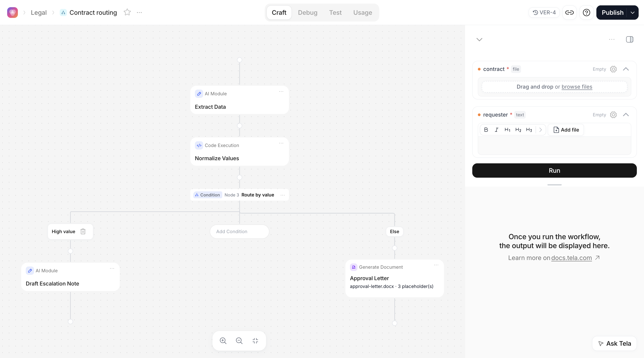This screenshot has height=358, width=644.
Task: Switch to the Craft tab
Action: pyautogui.click(x=279, y=13)
